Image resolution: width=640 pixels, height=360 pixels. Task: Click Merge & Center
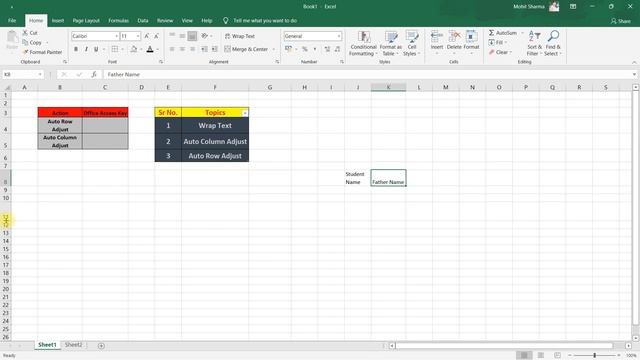point(246,49)
